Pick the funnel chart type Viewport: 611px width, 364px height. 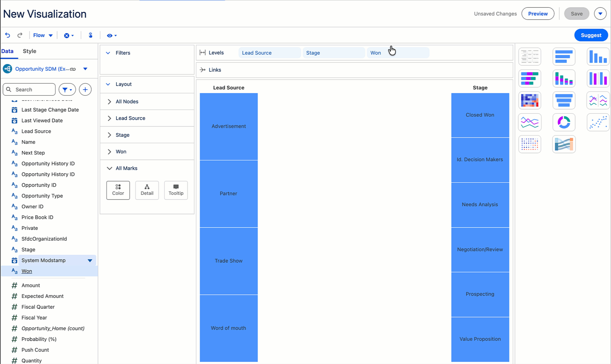(x=563, y=100)
